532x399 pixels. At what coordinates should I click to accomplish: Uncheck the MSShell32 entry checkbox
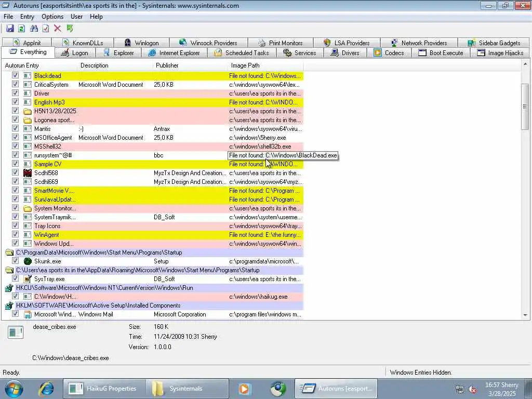pos(15,145)
